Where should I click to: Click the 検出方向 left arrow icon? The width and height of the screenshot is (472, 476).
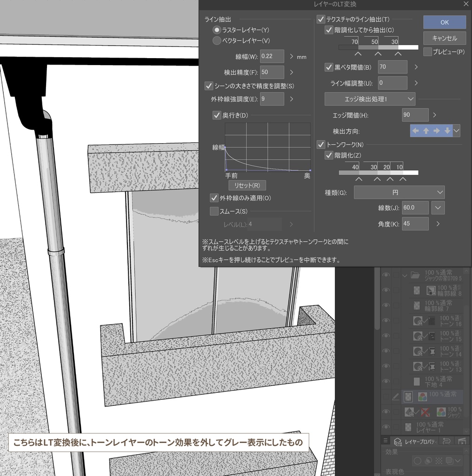pos(416,131)
